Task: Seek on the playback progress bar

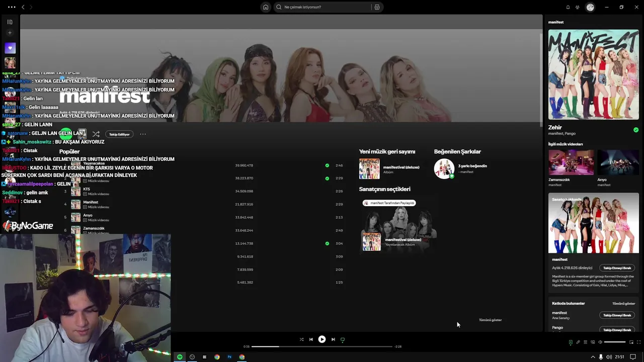Action: pyautogui.click(x=322, y=346)
